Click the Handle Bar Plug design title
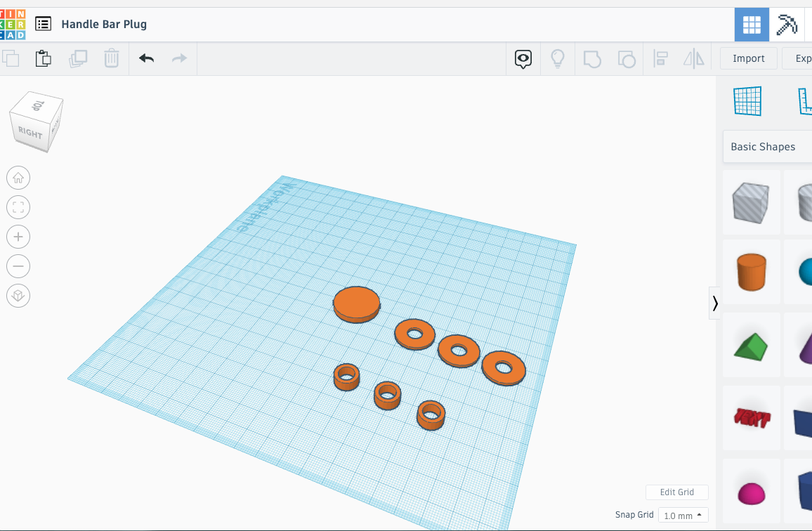812x531 pixels. pos(104,24)
